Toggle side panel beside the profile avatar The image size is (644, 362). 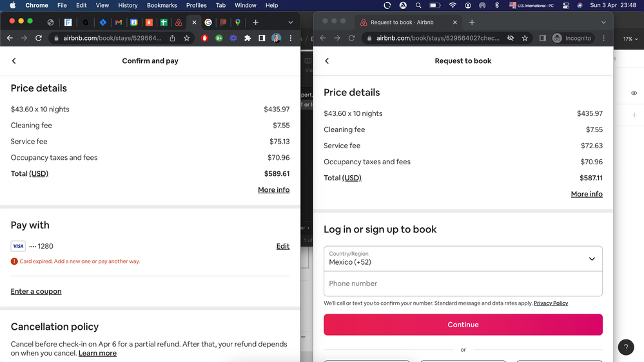262,39
